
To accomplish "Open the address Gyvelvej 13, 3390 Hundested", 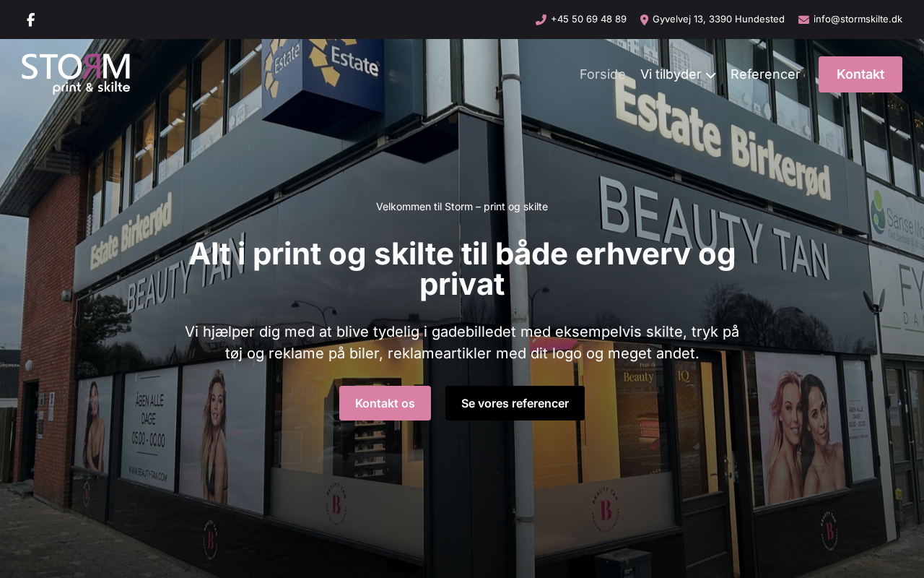I will pos(718,20).
